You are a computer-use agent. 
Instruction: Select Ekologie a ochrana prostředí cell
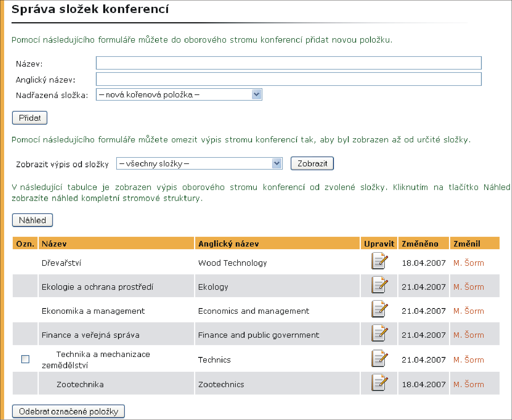pos(116,286)
